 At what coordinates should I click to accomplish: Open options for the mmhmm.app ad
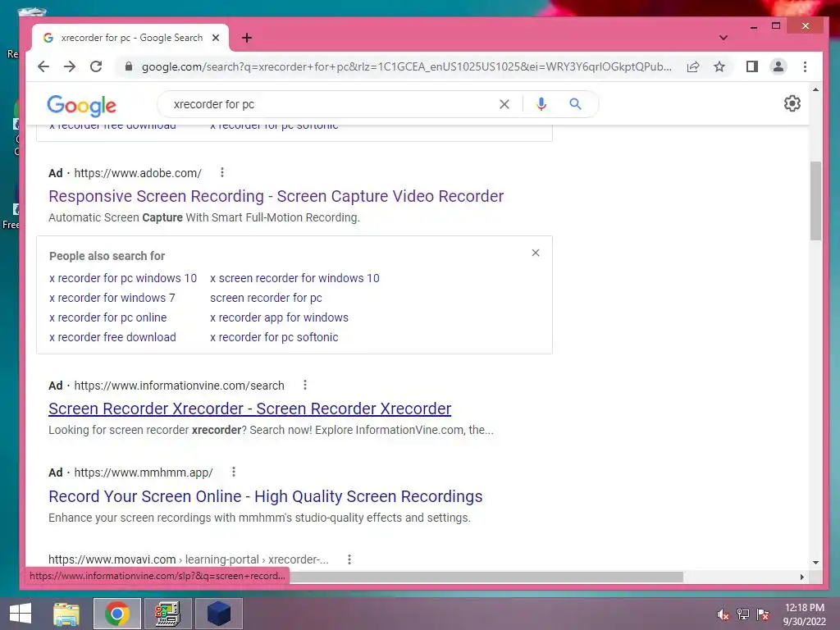tap(233, 472)
